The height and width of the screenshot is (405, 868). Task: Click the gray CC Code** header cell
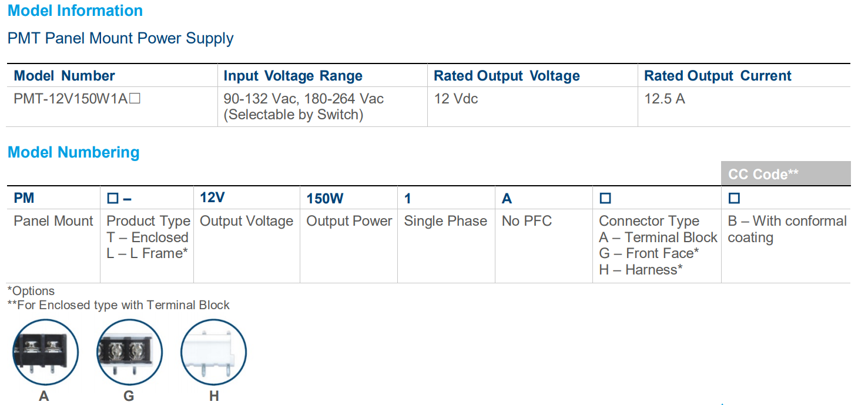pyautogui.click(x=785, y=174)
